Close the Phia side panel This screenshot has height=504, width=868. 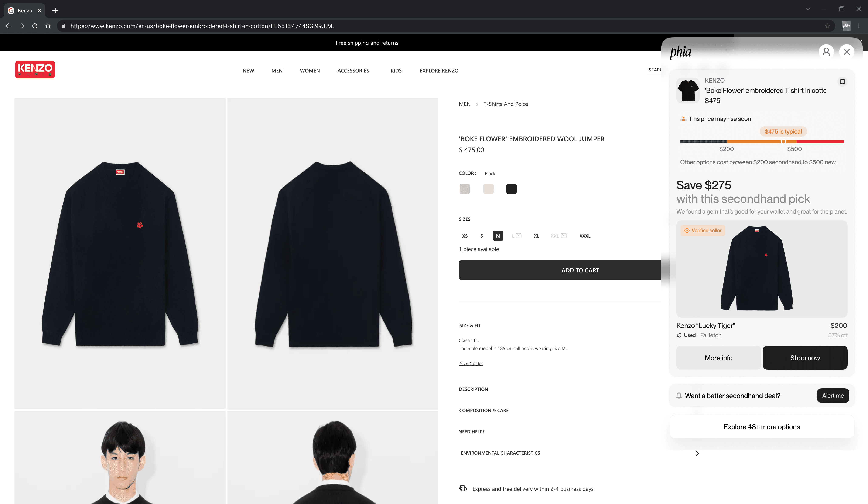(846, 52)
